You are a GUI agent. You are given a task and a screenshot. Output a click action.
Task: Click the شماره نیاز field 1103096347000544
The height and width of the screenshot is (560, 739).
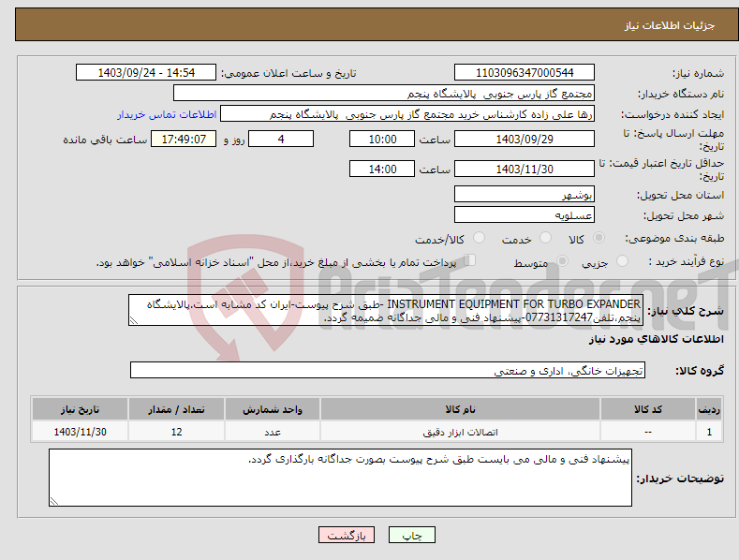[x=525, y=73]
